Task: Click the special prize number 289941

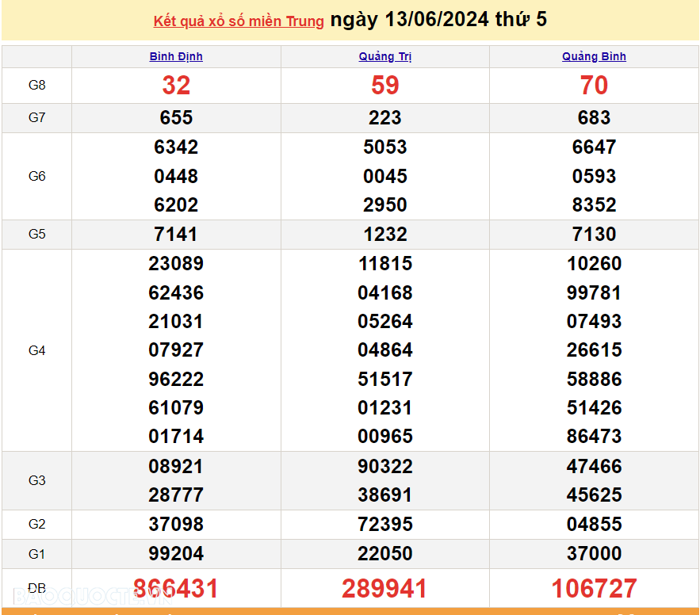Action: click(x=385, y=588)
